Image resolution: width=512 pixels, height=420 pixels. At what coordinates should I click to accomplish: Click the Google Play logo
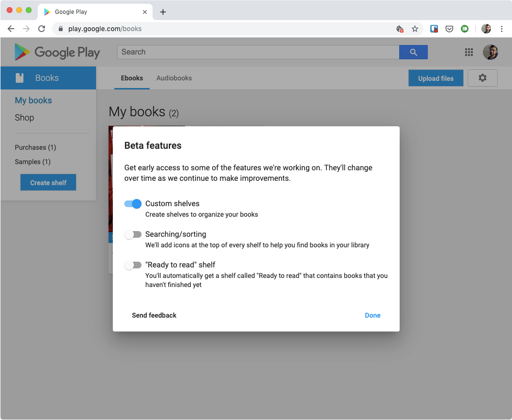(57, 52)
